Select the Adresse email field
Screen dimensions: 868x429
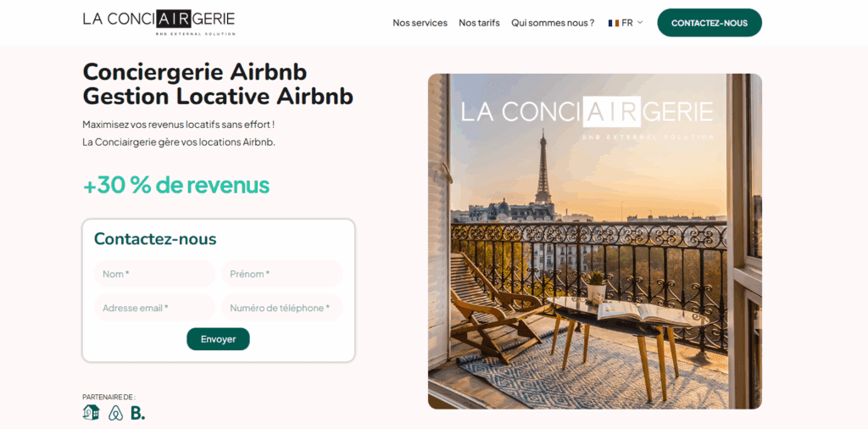click(154, 308)
